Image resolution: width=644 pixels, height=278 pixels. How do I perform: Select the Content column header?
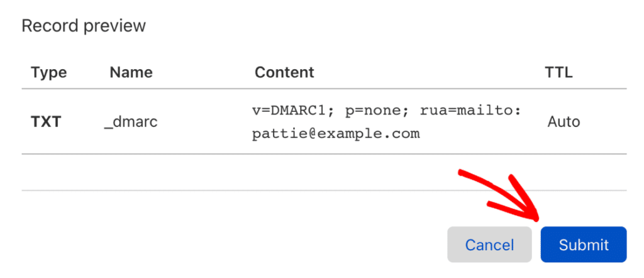tap(284, 72)
